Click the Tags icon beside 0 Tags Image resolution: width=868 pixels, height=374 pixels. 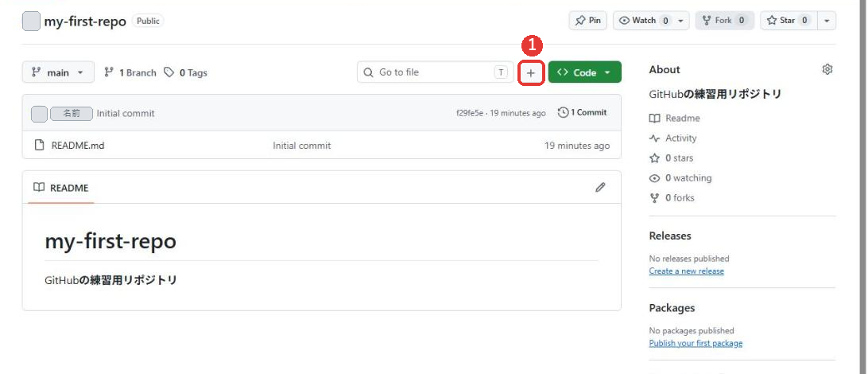tap(169, 72)
